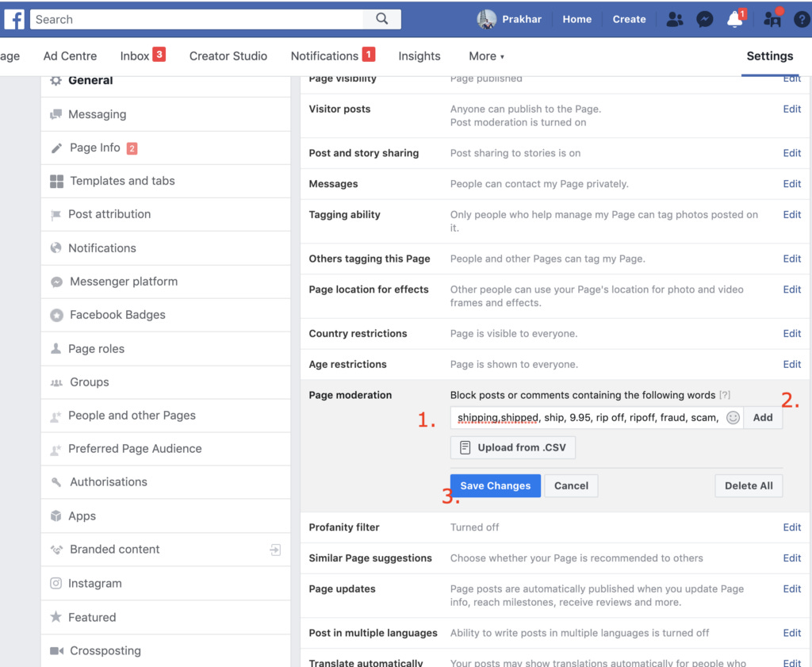Switch to the Ad Centre tab
The width and height of the screenshot is (812, 667).
tap(70, 56)
